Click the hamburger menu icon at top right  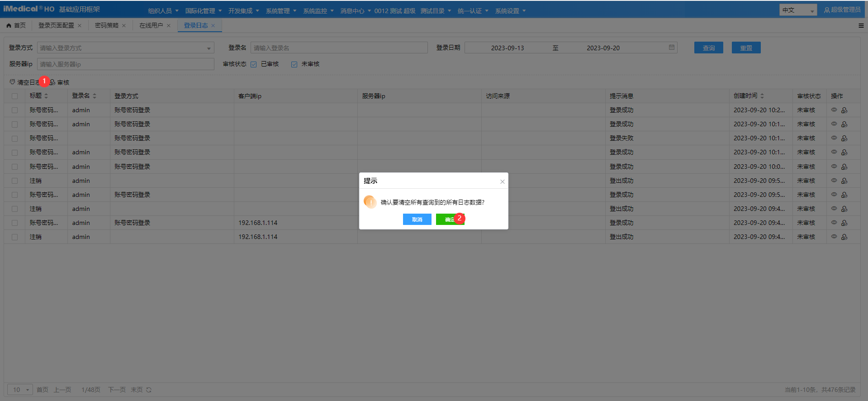click(x=861, y=26)
